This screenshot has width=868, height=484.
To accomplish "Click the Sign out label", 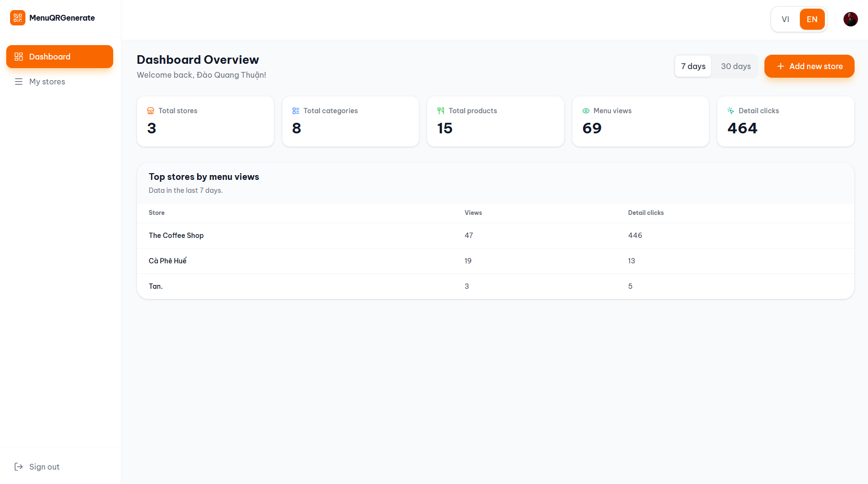I will point(45,467).
